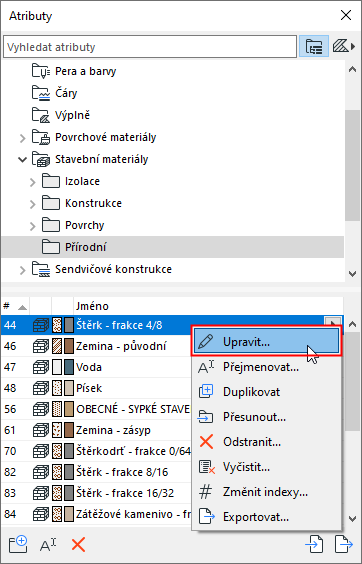Click the Stavební materiály folder icon
The height and width of the screenshot is (564, 362).
[x=41, y=159]
